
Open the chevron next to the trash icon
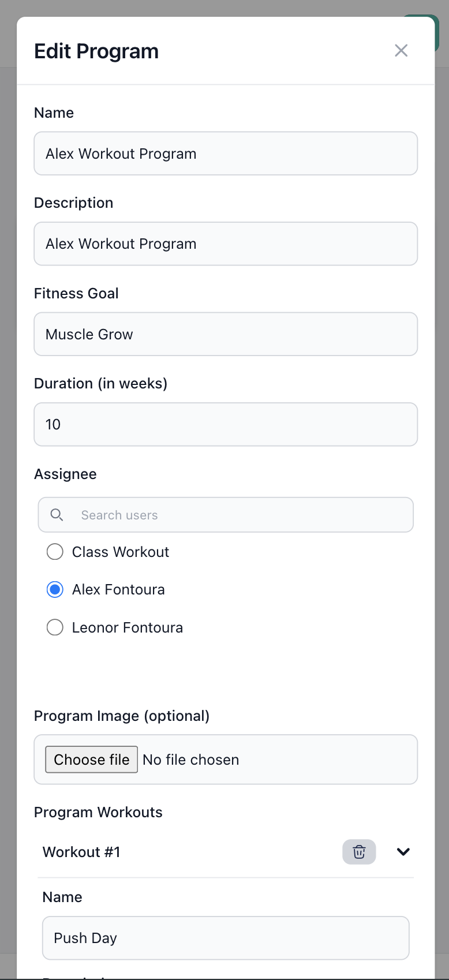point(403,852)
